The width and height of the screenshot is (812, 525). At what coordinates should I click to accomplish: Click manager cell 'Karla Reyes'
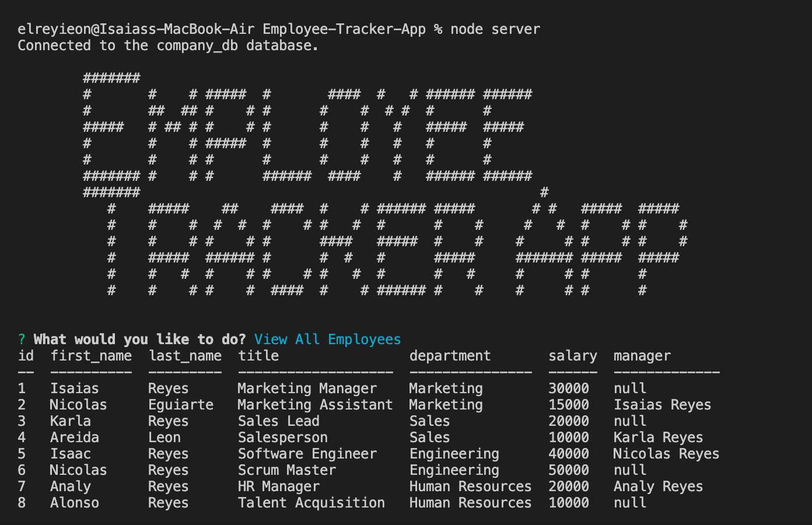(659, 437)
